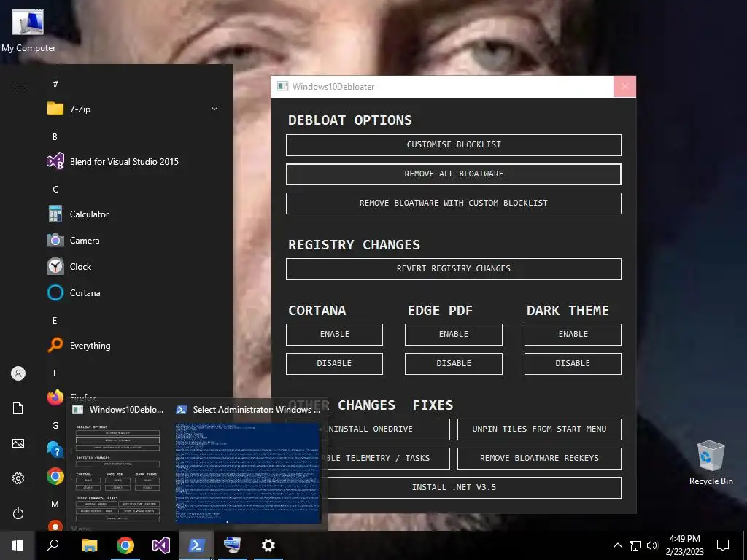
Task: Click Remove Bloatware Regkeys button
Action: pos(539,458)
